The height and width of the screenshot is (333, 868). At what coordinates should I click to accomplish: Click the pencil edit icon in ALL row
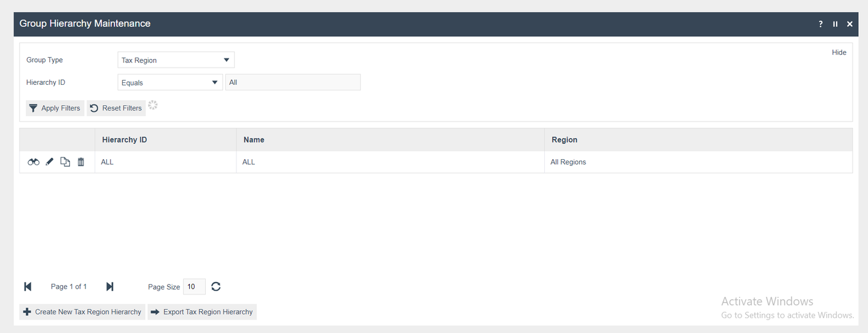(50, 162)
